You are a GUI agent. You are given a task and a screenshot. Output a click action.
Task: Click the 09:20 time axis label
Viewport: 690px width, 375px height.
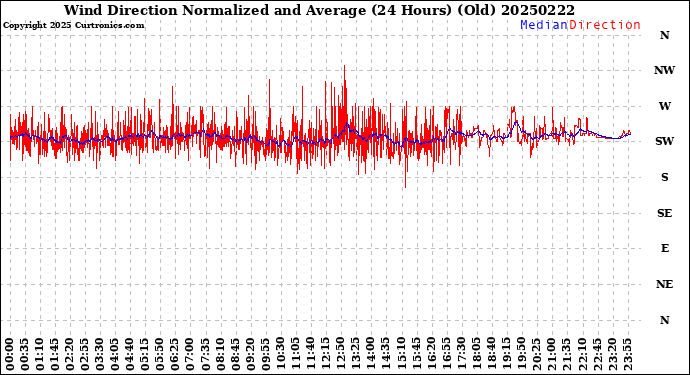[x=250, y=354]
